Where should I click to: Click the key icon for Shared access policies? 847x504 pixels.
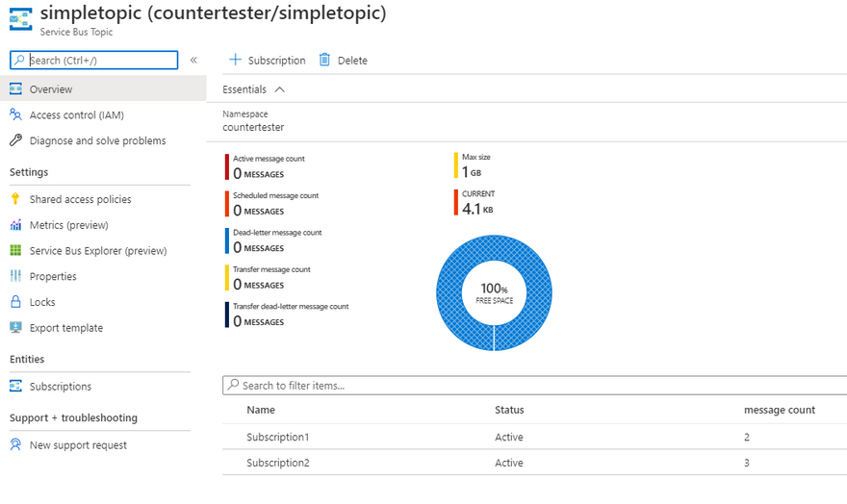(15, 198)
